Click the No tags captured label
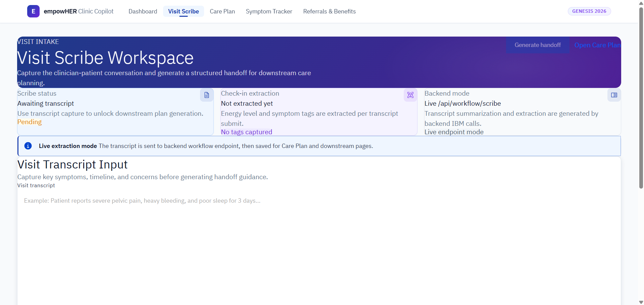This screenshot has height=305, width=644. pyautogui.click(x=247, y=132)
